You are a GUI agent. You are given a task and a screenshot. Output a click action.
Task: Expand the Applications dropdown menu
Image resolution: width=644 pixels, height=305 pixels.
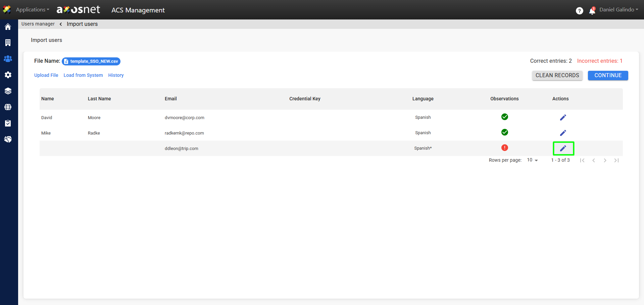[x=32, y=10]
